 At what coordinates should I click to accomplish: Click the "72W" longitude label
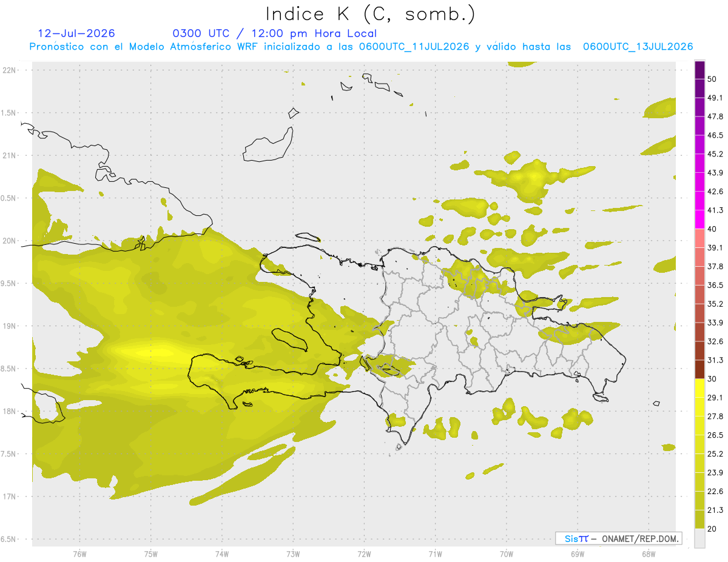(x=364, y=554)
